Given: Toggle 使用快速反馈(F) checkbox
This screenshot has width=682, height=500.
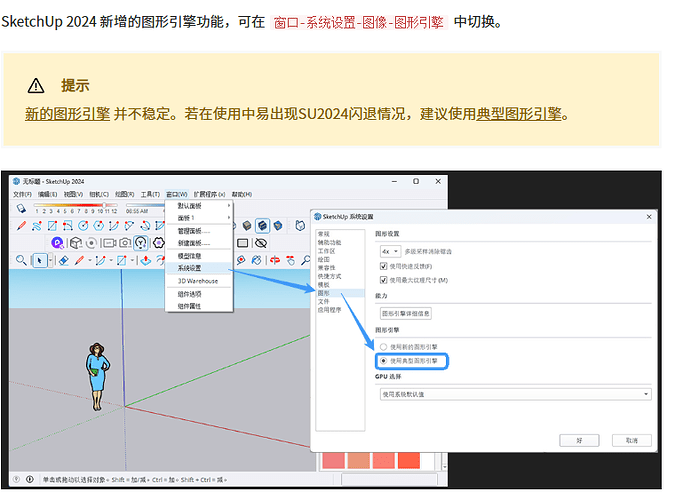Looking at the screenshot, I should click(383, 266).
